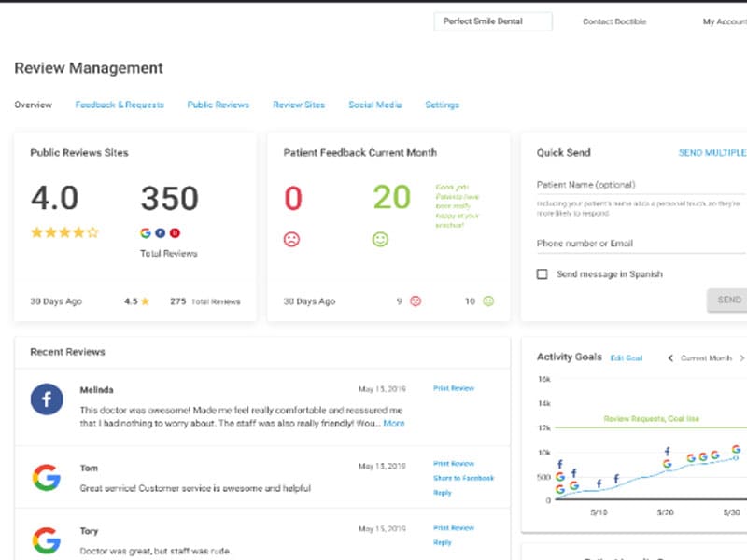Click Melinda's Facebook review icon
Image resolution: width=747 pixels, height=560 pixels.
click(47, 399)
